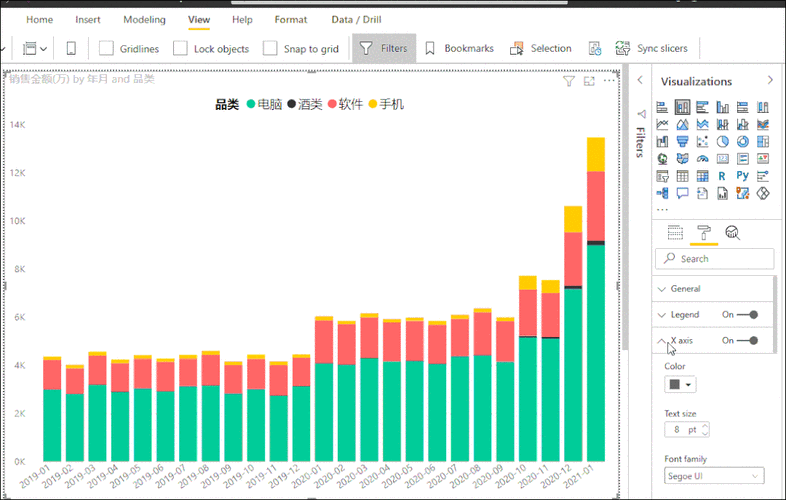The width and height of the screenshot is (786, 500).
Task: Open the Data / Drill tab
Action: 356,20
